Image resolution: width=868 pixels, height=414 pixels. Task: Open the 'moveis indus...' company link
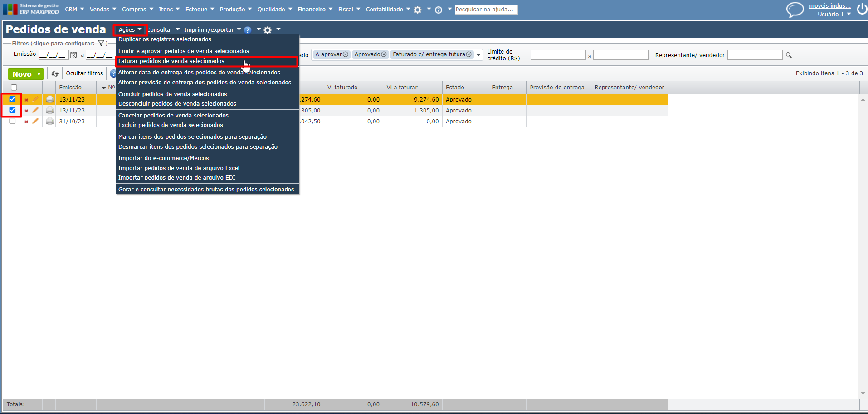(x=830, y=6)
